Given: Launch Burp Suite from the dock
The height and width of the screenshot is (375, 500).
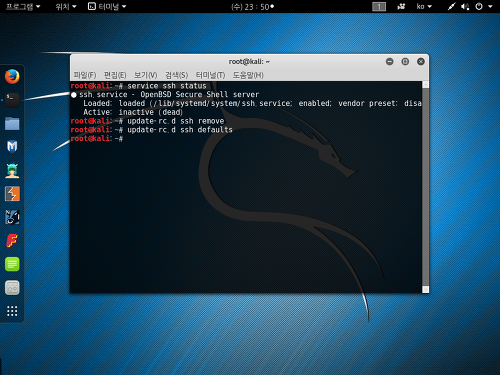Looking at the screenshot, I should (x=12, y=194).
